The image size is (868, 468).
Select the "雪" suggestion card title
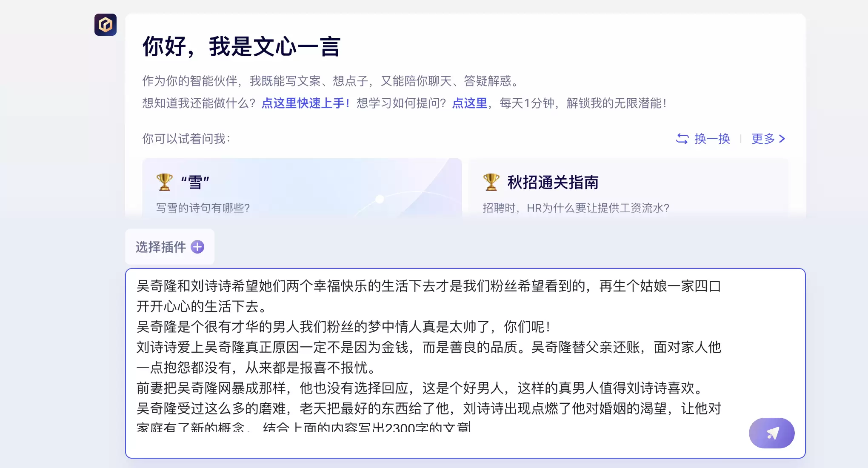(195, 183)
